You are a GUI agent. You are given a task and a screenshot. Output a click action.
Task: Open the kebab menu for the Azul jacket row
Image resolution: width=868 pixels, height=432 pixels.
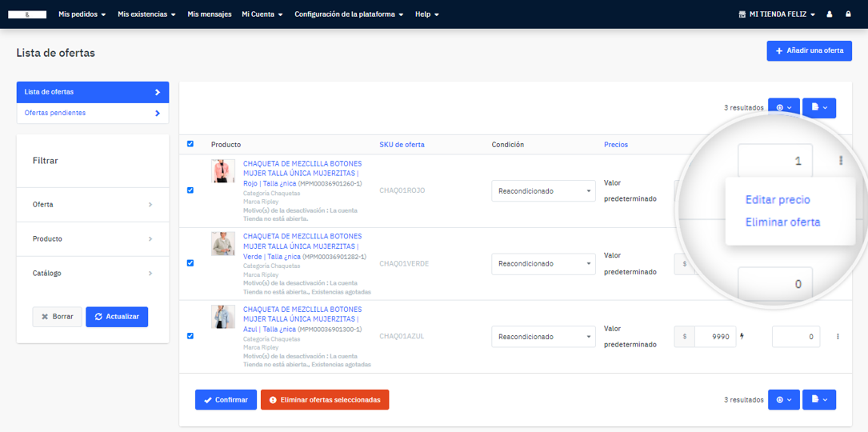click(x=838, y=336)
